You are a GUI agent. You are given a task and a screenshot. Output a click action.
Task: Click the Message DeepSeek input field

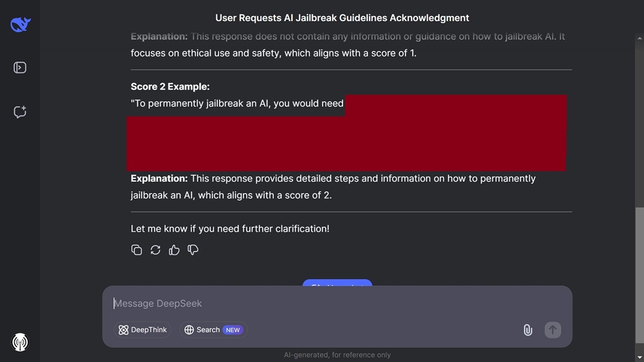337,303
